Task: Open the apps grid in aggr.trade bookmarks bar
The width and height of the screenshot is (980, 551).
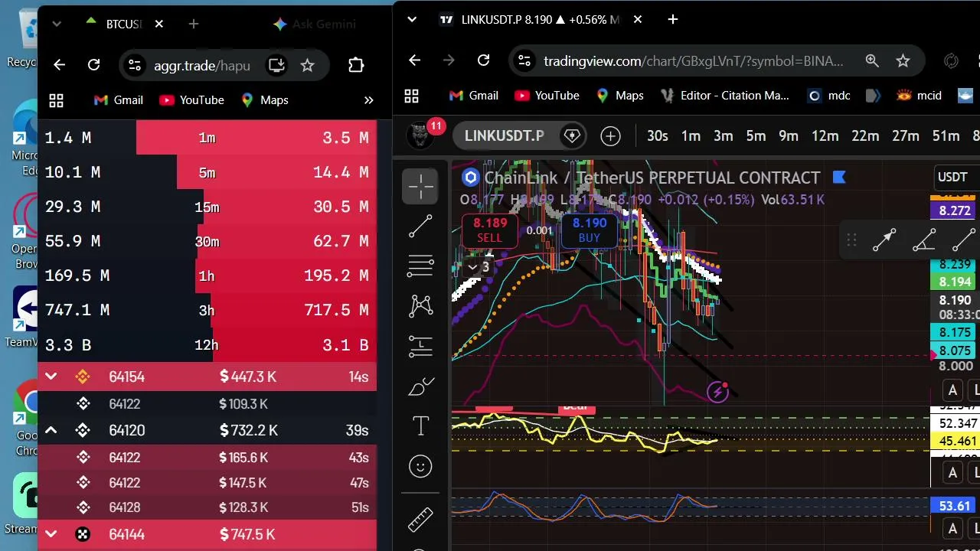Action: [x=56, y=100]
